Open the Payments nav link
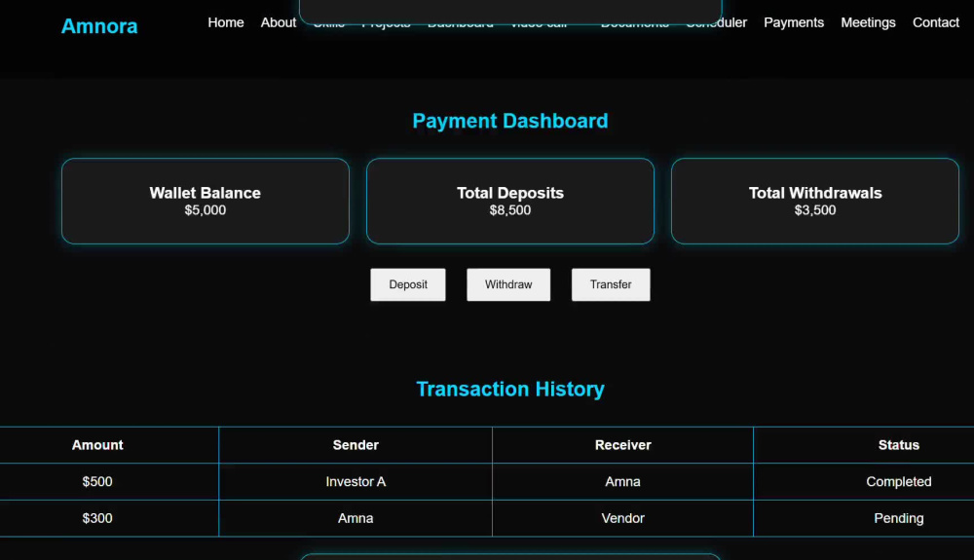Viewport: 974px width, 560px height. 793,22
